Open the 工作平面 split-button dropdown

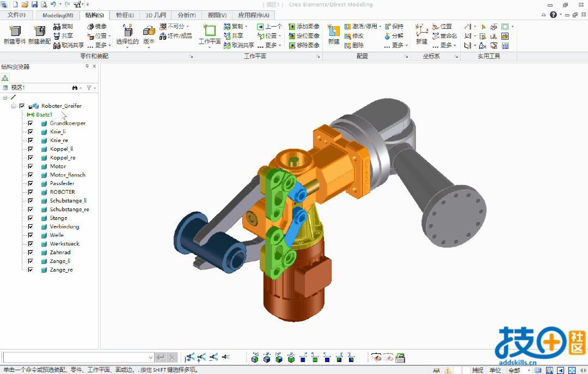click(x=210, y=47)
